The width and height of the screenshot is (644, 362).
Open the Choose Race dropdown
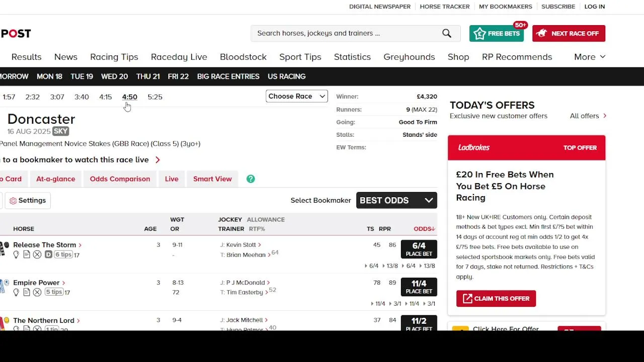pyautogui.click(x=297, y=96)
